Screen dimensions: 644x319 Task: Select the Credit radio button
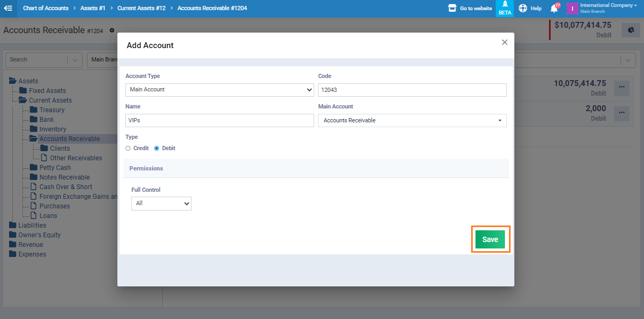(128, 148)
